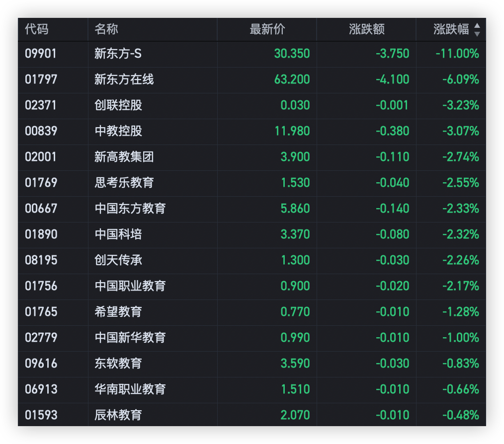Select stock code 08195
Screen dimensions: 504x444
tap(41, 260)
